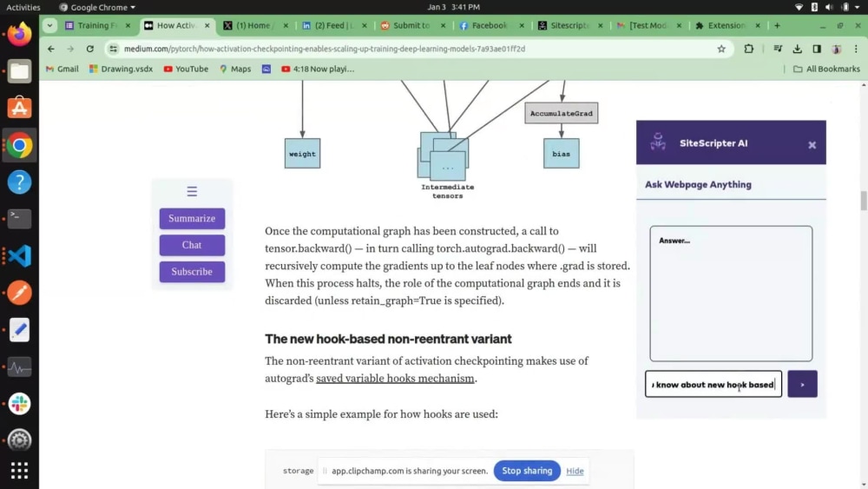Click the Subscribe button
Screen dimensions: 868x489
[x=192, y=271]
